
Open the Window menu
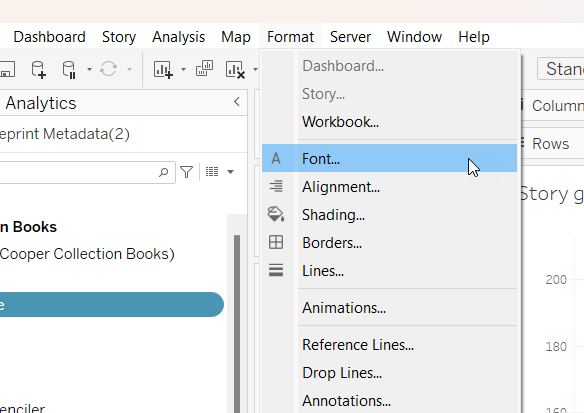coord(414,37)
